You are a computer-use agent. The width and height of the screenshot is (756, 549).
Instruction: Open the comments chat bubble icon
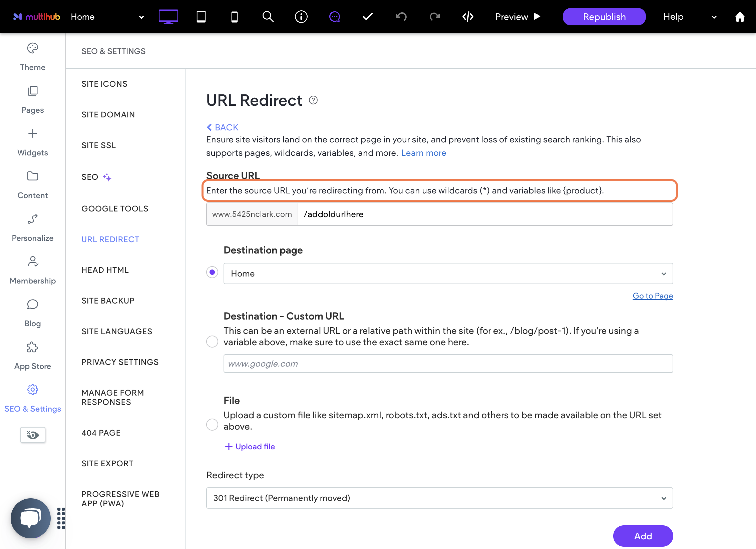(x=335, y=17)
